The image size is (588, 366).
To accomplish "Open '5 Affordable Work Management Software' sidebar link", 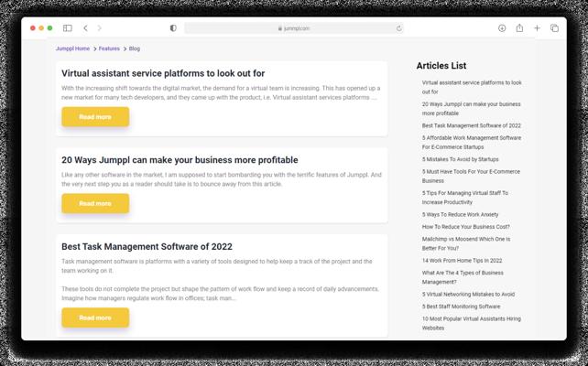I will click(x=472, y=143).
